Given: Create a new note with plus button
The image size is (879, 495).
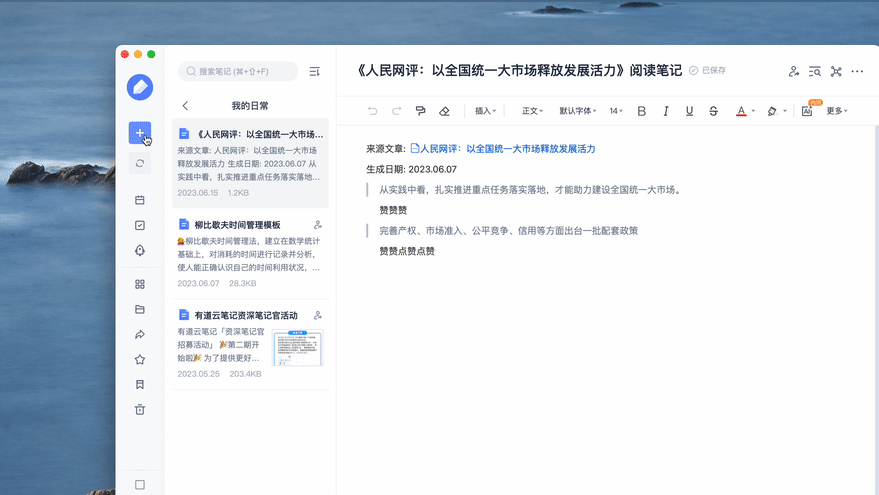Looking at the screenshot, I should [140, 133].
